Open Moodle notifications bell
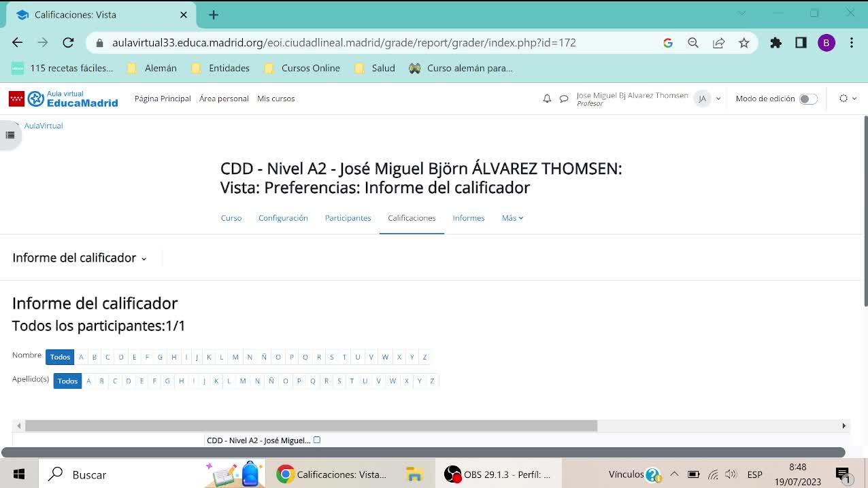The width and height of the screenshot is (868, 488). click(547, 99)
